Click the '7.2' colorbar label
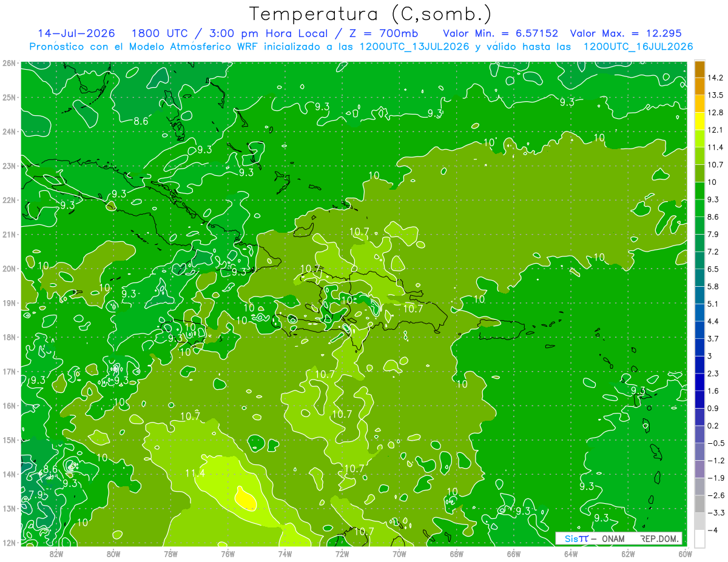728x562 pixels. click(x=713, y=251)
